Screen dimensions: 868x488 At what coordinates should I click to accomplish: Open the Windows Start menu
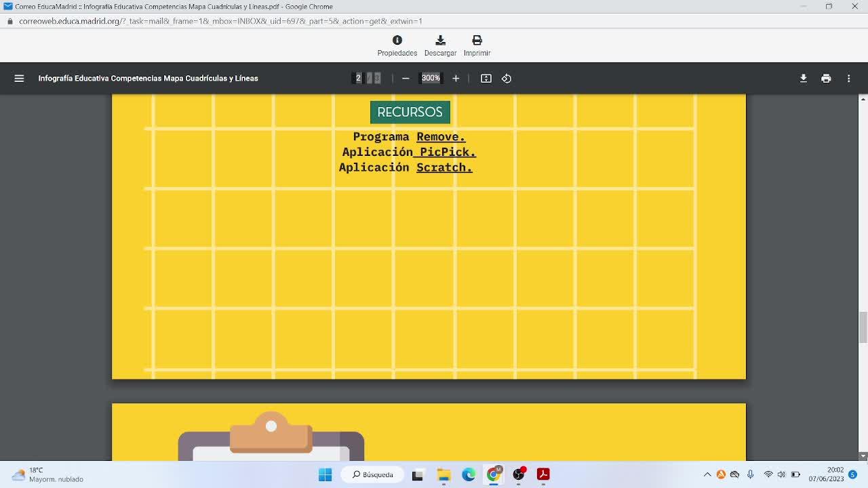[325, 474]
